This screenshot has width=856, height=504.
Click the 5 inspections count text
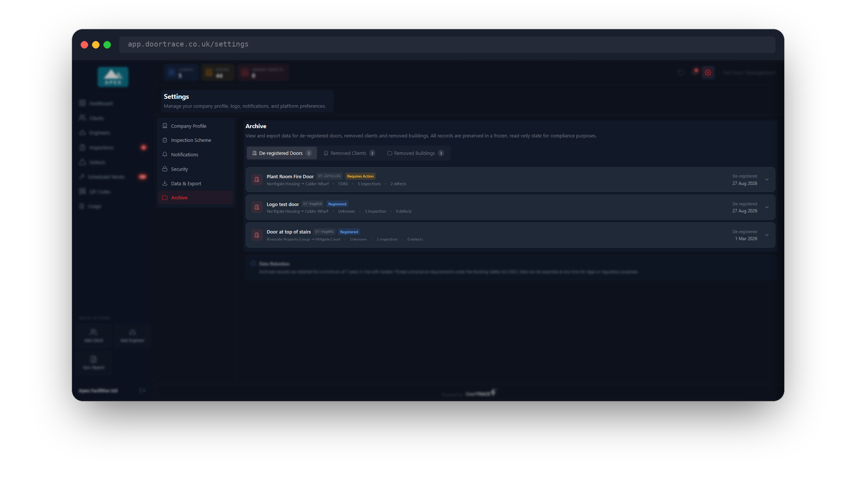click(369, 184)
